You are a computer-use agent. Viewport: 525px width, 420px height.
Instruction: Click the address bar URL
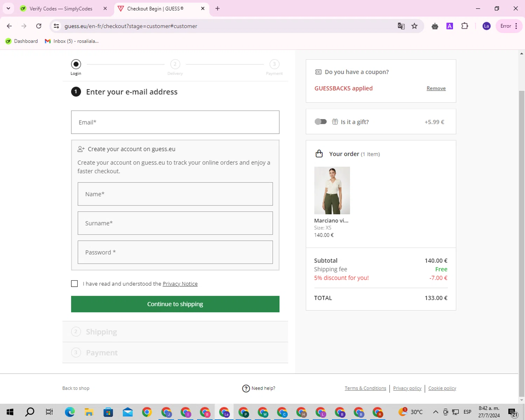(131, 26)
